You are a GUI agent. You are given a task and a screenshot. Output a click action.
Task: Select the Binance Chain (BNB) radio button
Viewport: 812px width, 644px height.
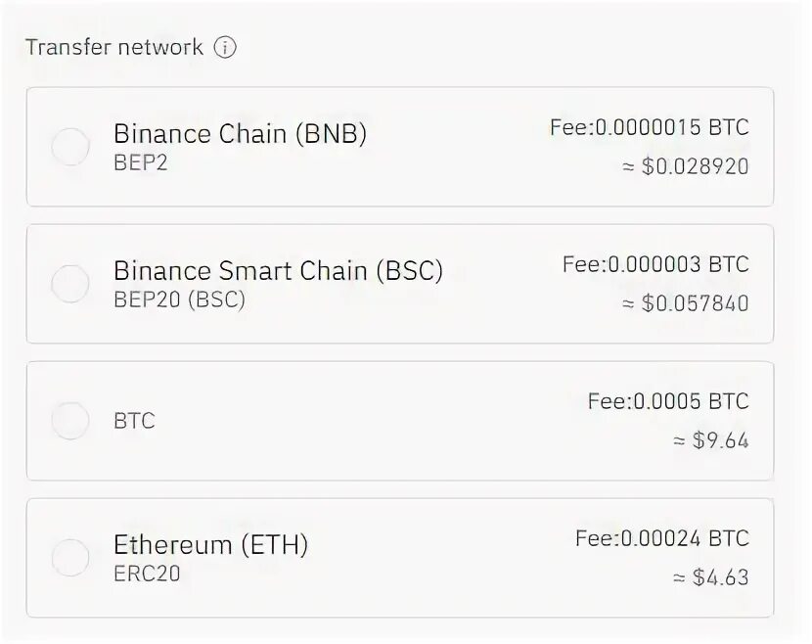(x=70, y=147)
